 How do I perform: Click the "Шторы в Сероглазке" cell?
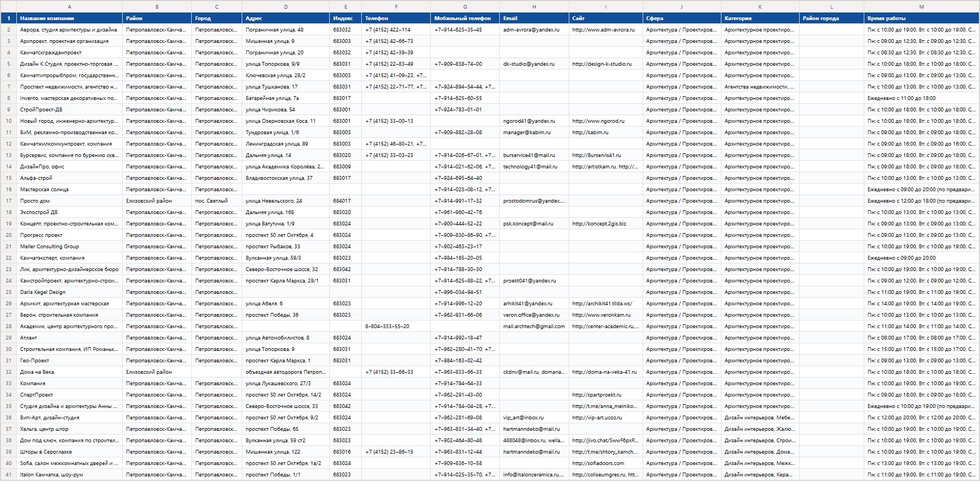pos(70,451)
